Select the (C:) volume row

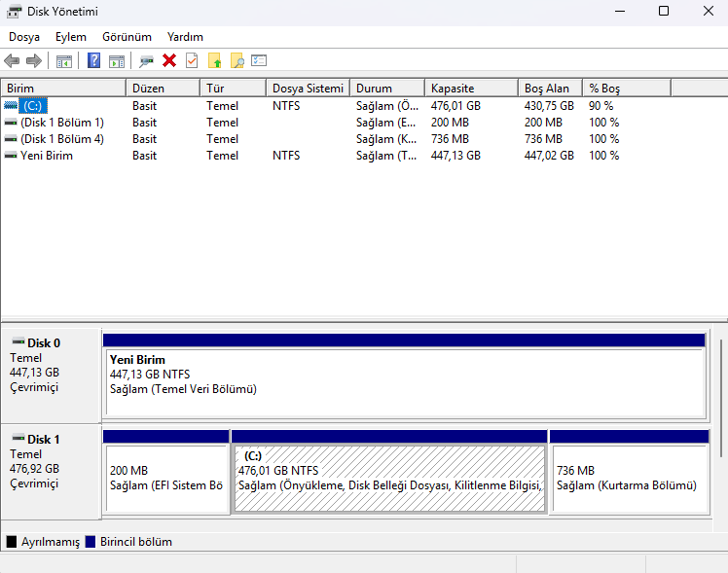coord(336,106)
